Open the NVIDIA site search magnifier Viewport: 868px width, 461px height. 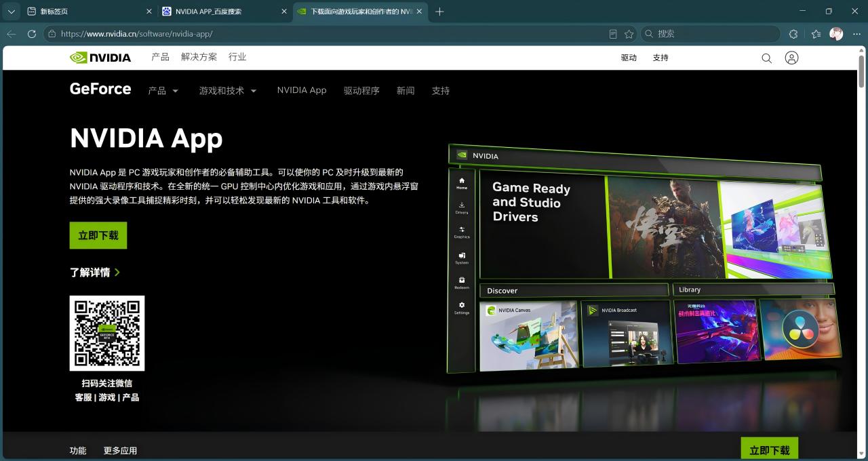(766, 58)
